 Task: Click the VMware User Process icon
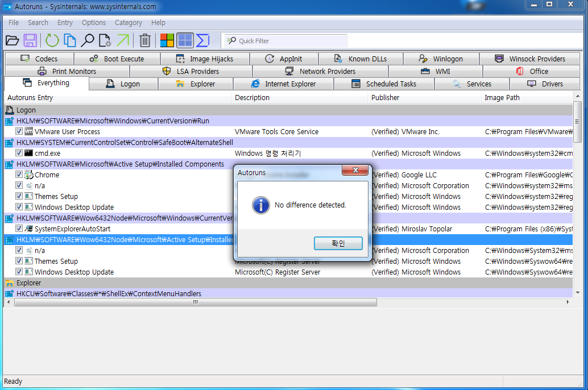[x=28, y=132]
